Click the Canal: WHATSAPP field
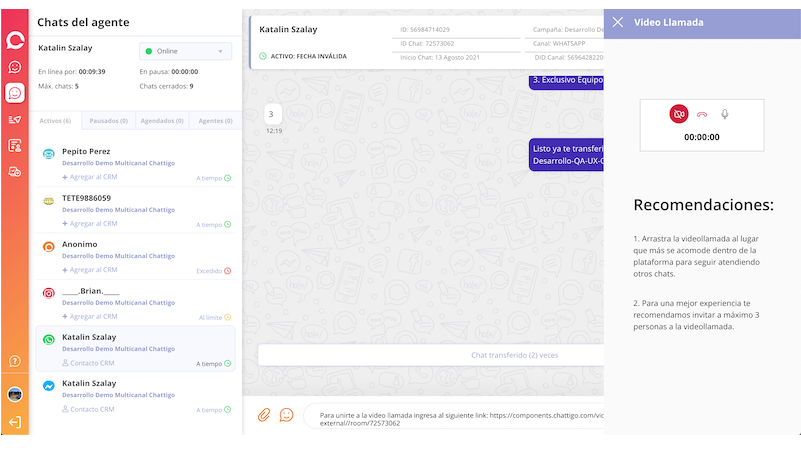This screenshot has width=801, height=450. (x=559, y=43)
